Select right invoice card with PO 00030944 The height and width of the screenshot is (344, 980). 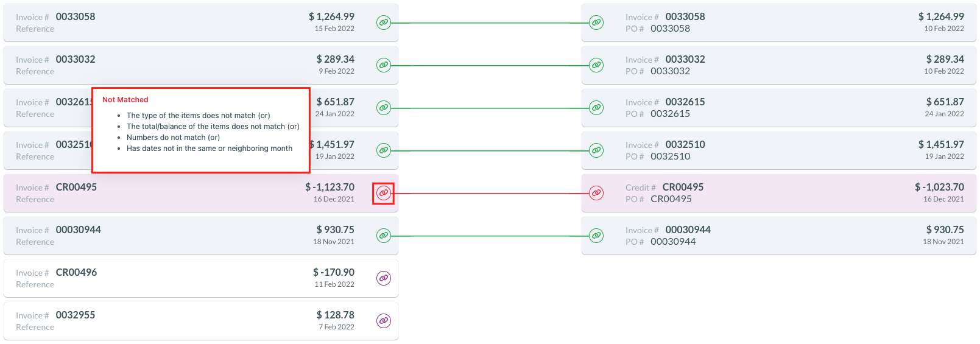pyautogui.click(x=779, y=236)
